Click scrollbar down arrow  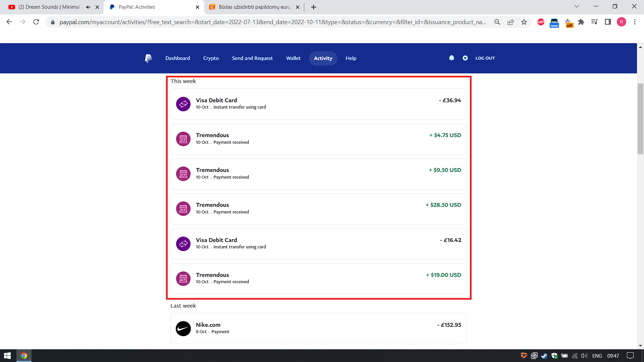click(640, 346)
